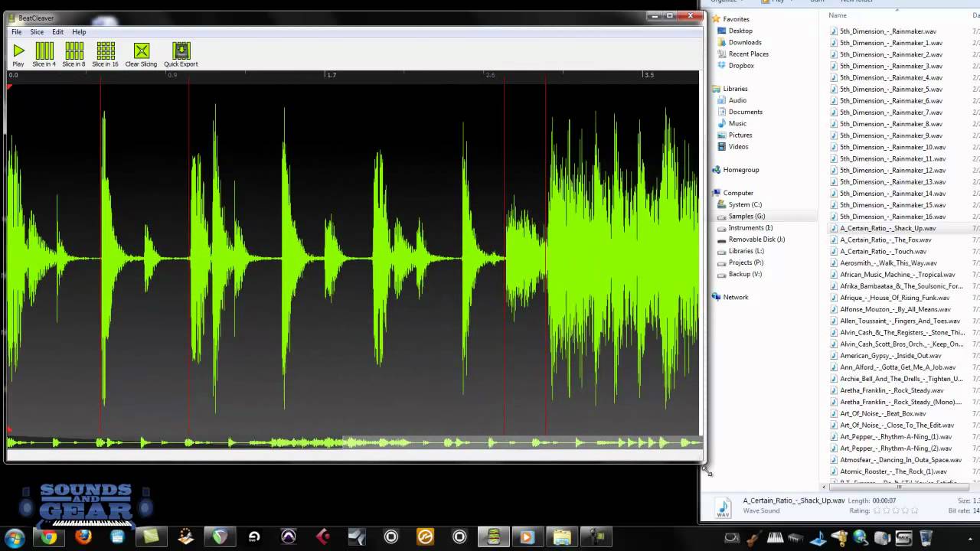Open the Slice menu

[x=37, y=32]
